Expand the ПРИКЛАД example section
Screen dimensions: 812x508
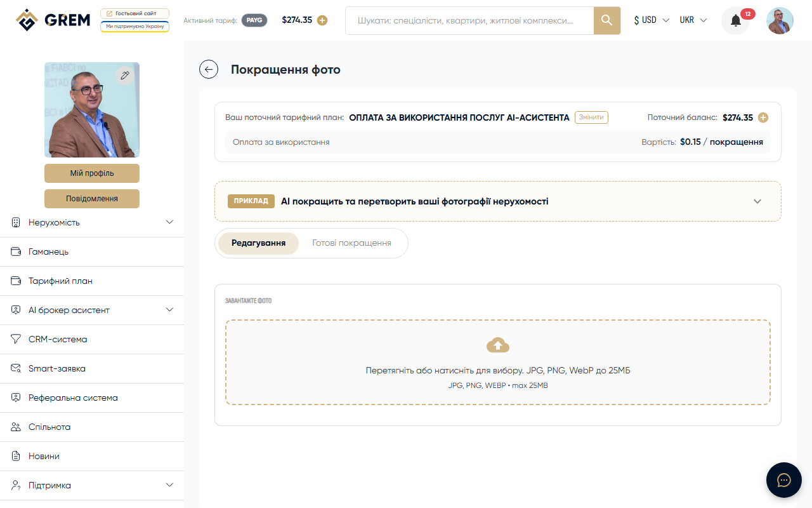click(x=757, y=201)
